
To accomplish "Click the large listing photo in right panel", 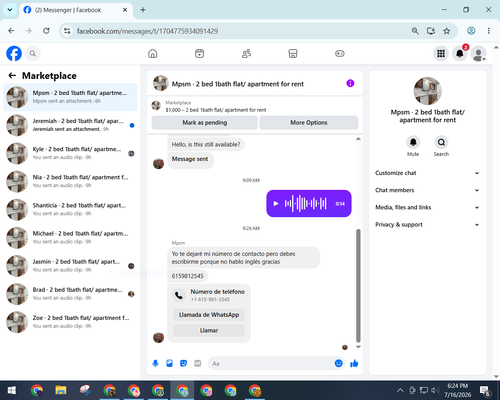I will [428, 91].
